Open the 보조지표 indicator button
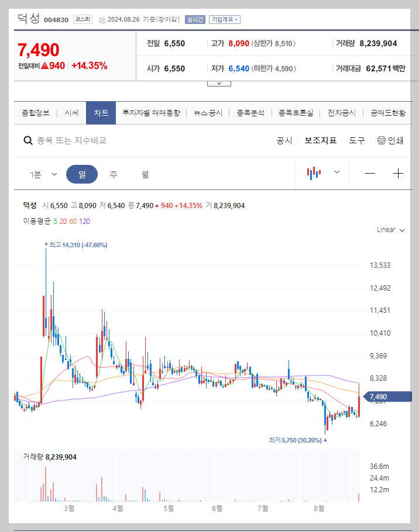The height and width of the screenshot is (532, 419). click(320, 140)
